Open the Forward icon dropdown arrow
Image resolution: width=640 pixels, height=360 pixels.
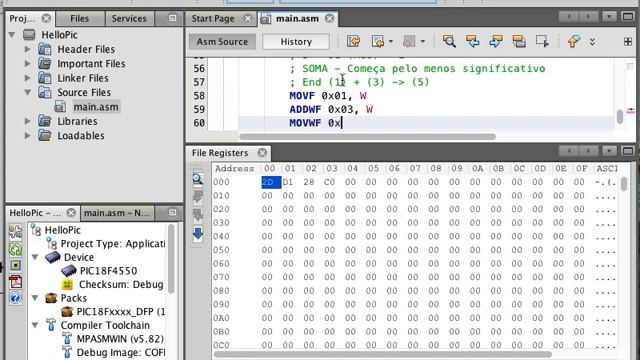pyautogui.click(x=422, y=42)
